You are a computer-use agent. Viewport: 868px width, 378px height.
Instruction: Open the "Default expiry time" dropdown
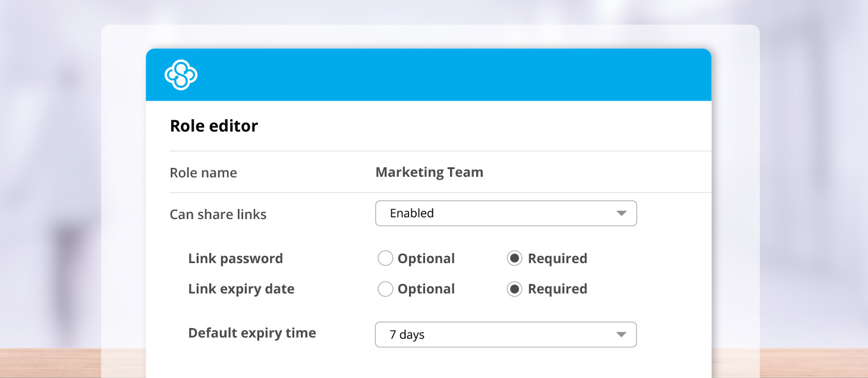click(506, 335)
